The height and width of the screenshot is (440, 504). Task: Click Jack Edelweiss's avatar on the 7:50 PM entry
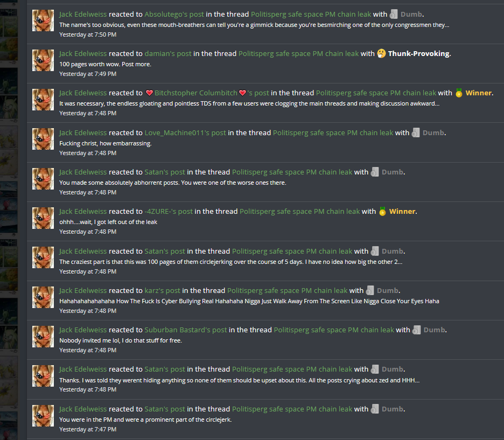pyautogui.click(x=43, y=20)
